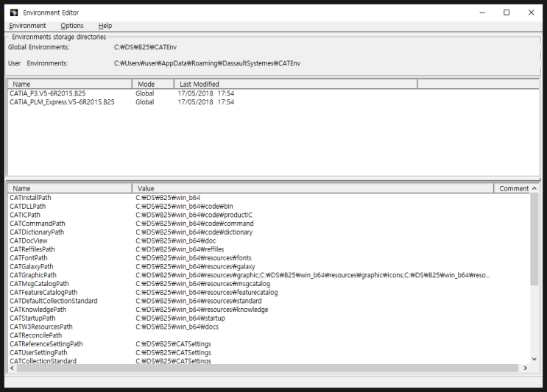Select the CATCommandPath variable
547x392 pixels.
pyautogui.click(x=38, y=224)
